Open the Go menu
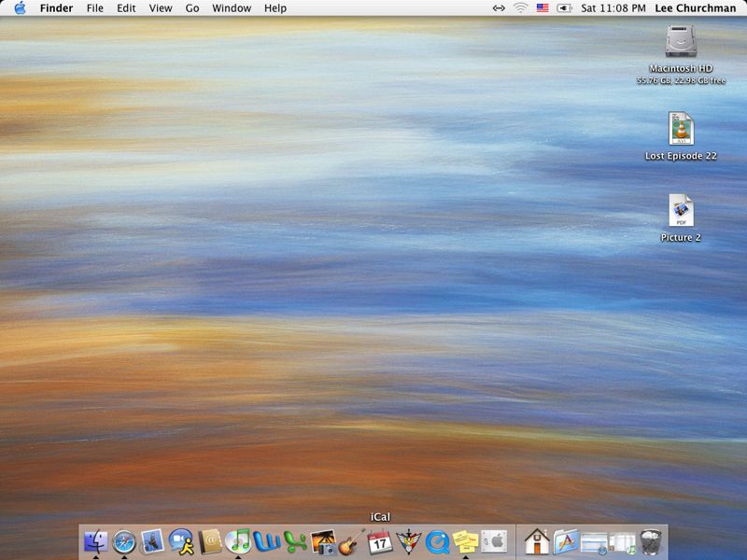 [192, 8]
